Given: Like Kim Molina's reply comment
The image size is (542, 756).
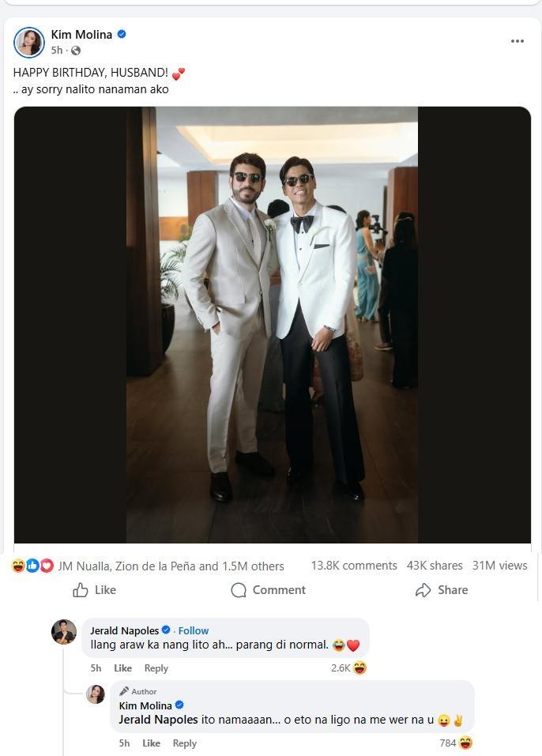Looking at the screenshot, I should pyautogui.click(x=151, y=743).
